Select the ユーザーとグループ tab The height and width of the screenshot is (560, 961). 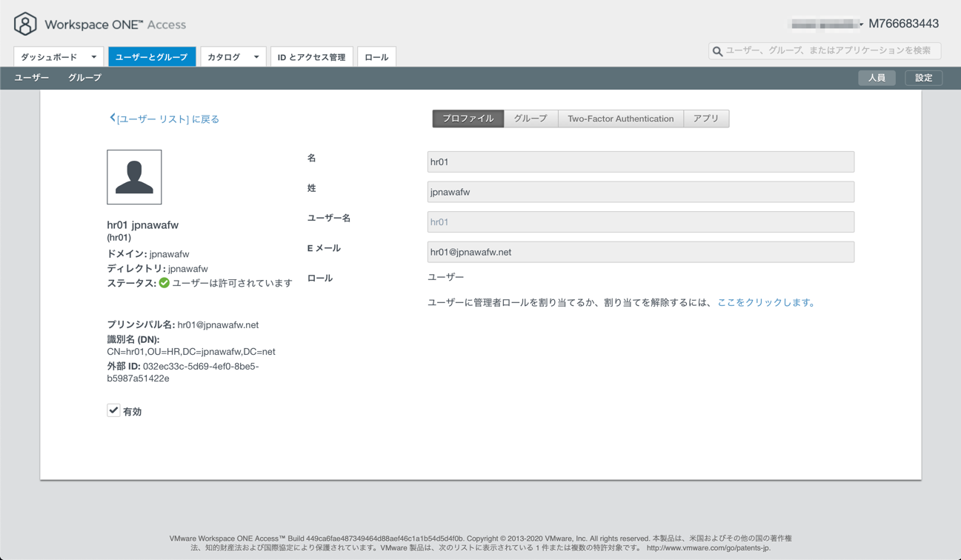(152, 57)
